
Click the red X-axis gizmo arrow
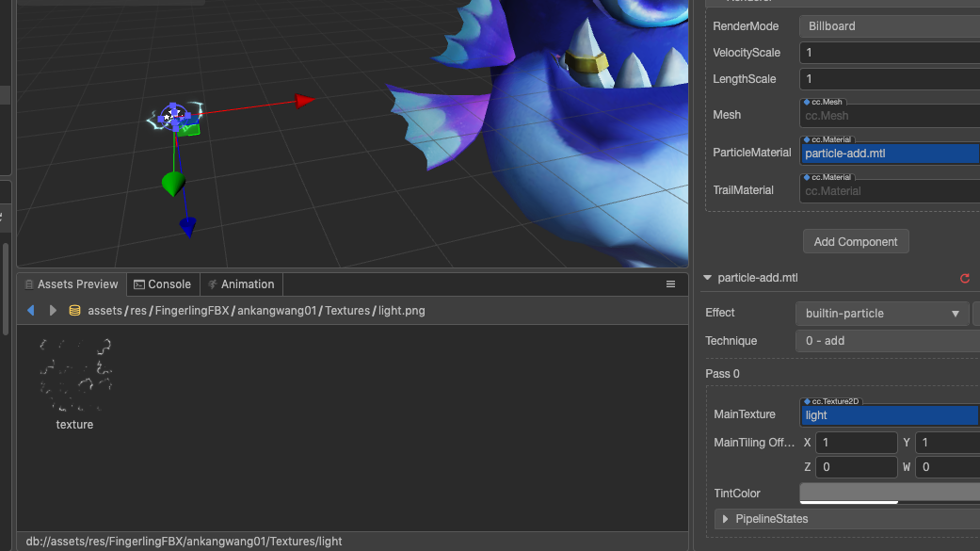pyautogui.click(x=304, y=100)
